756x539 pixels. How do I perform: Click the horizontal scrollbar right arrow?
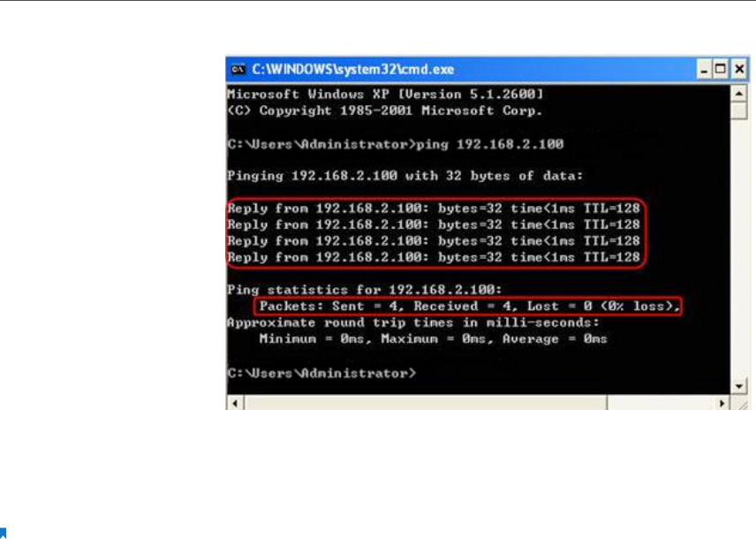pyautogui.click(x=722, y=403)
